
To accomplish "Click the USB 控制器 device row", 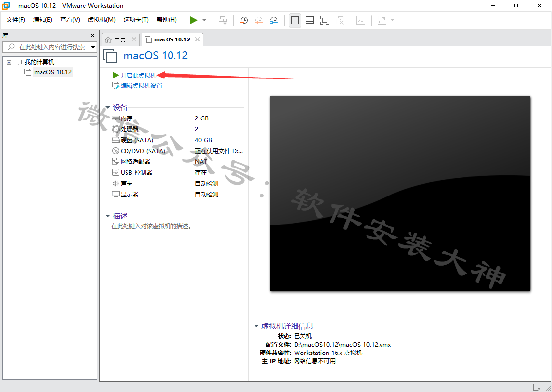I will [x=177, y=173].
